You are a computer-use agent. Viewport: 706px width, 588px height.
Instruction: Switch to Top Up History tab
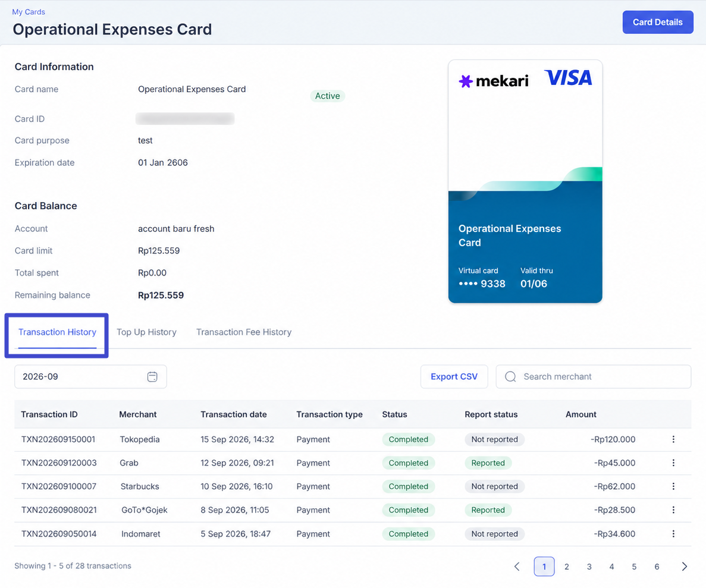(146, 332)
